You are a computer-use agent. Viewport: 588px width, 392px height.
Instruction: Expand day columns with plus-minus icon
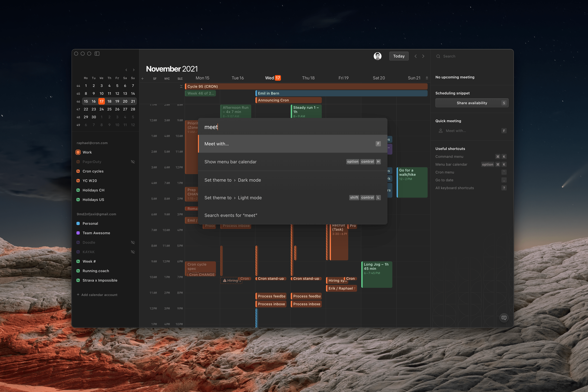tap(427, 78)
